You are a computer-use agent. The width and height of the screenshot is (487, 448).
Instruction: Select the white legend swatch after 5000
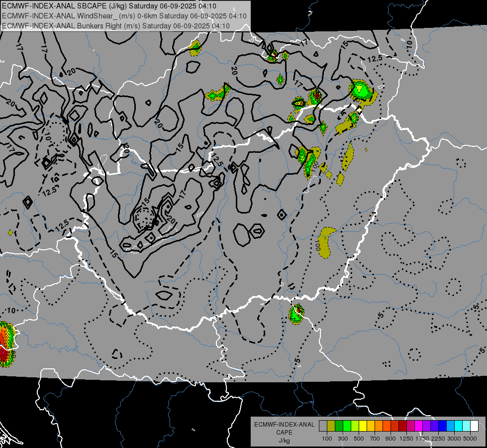tap(475, 426)
